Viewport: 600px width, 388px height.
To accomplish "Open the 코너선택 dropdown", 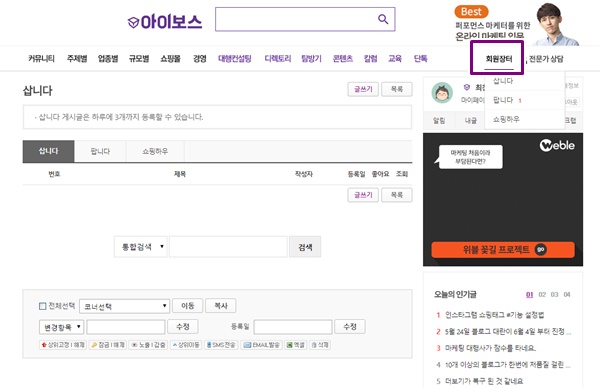I will pyautogui.click(x=124, y=306).
